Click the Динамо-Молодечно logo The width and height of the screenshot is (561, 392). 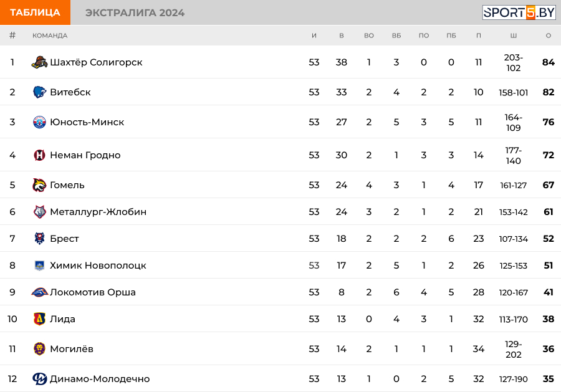tap(39, 379)
